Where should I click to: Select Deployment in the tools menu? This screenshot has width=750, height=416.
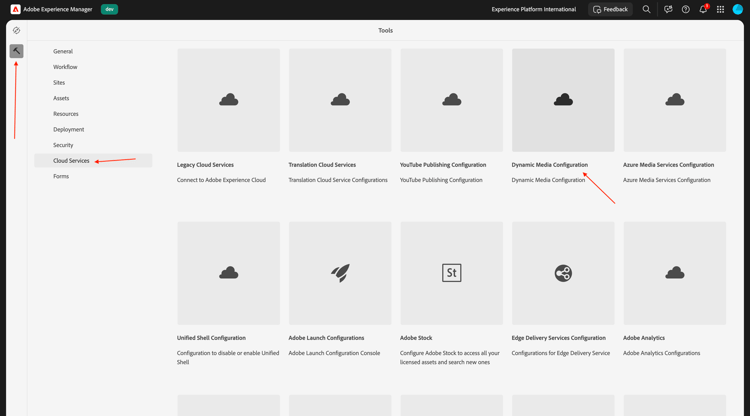pyautogui.click(x=93, y=130)
